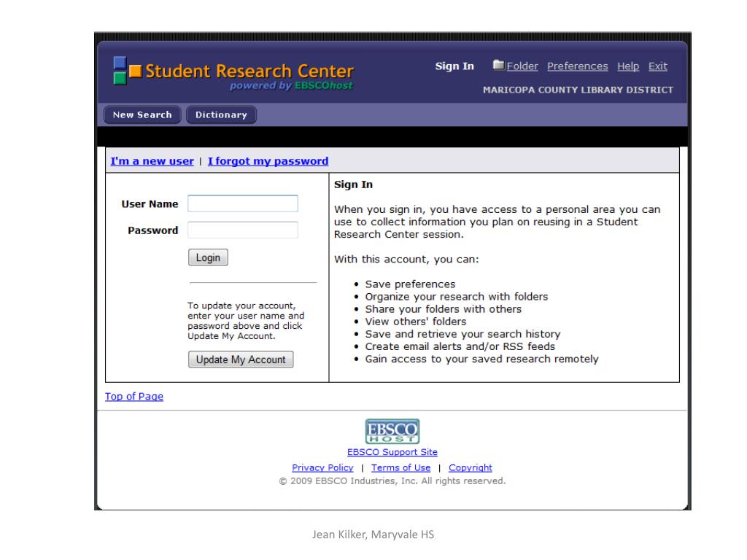The image size is (747, 560).
Task: Open the EBSCO Support Site link
Action: (x=392, y=452)
